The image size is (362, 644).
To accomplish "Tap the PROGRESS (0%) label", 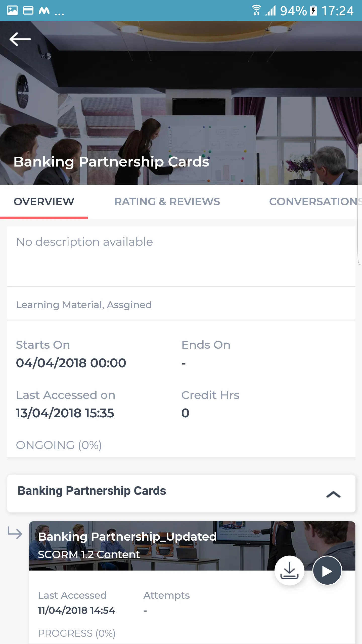I will tap(77, 633).
